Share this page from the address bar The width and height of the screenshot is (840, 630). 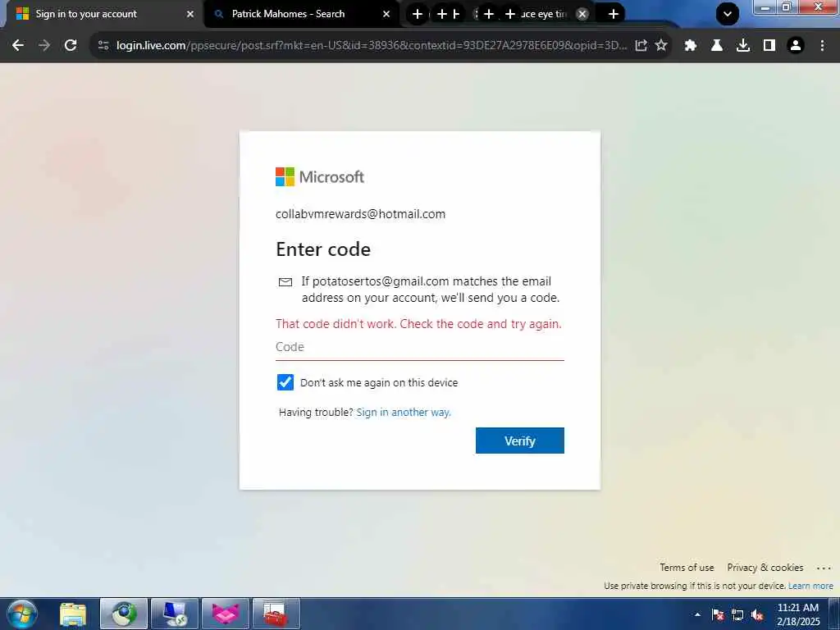click(x=641, y=46)
